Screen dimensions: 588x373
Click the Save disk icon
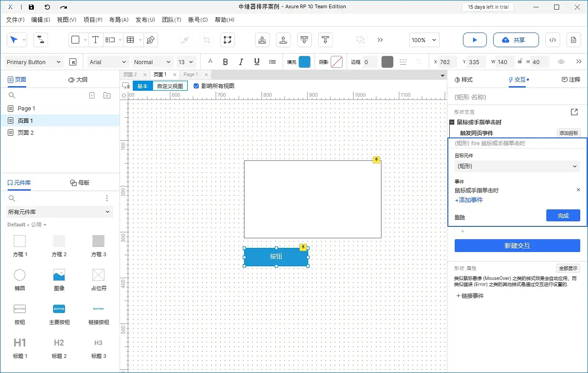click(x=31, y=7)
